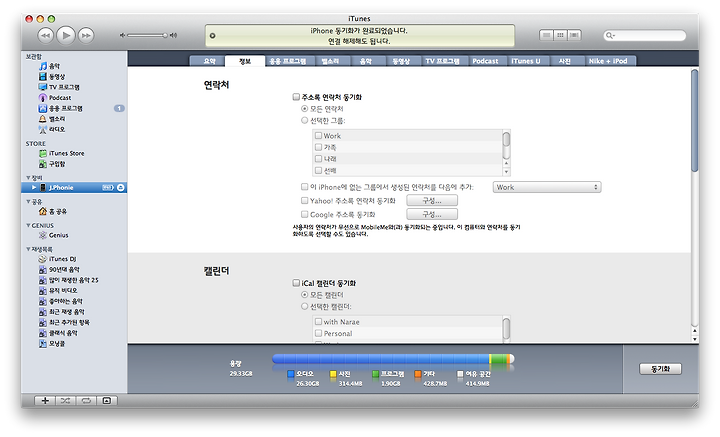The width and height of the screenshot is (720, 437).
Task: Open 홈 공유 home sharing icon
Action: point(43,211)
